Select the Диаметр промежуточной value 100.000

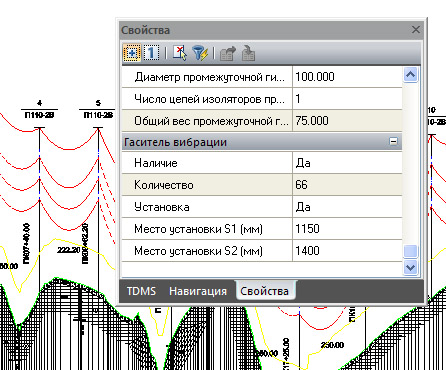pyautogui.click(x=347, y=77)
